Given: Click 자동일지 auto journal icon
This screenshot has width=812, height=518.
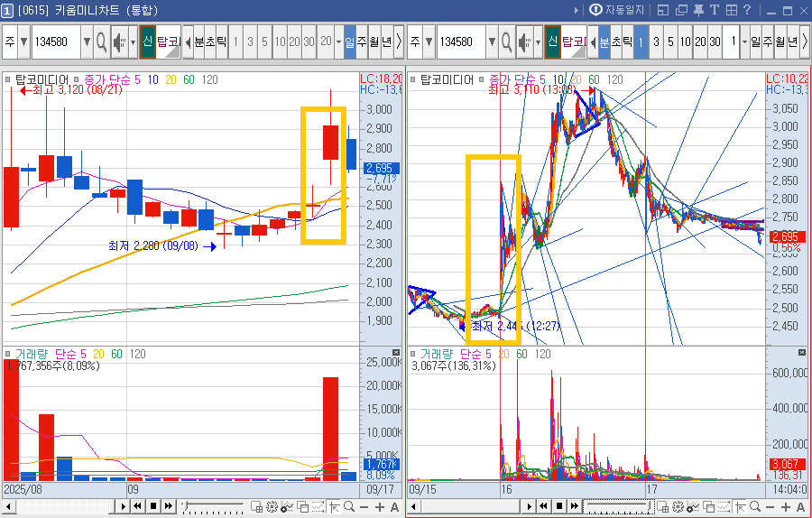Looking at the screenshot, I should coord(595,10).
